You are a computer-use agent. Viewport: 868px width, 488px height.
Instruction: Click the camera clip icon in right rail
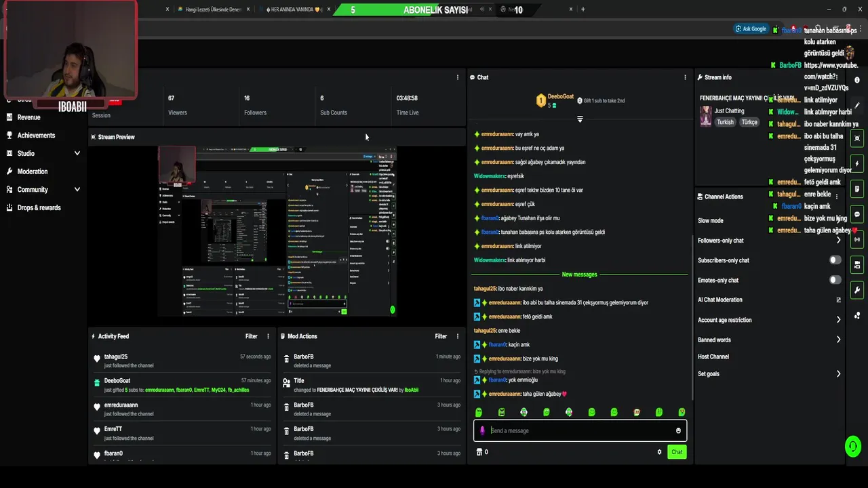[857, 264]
